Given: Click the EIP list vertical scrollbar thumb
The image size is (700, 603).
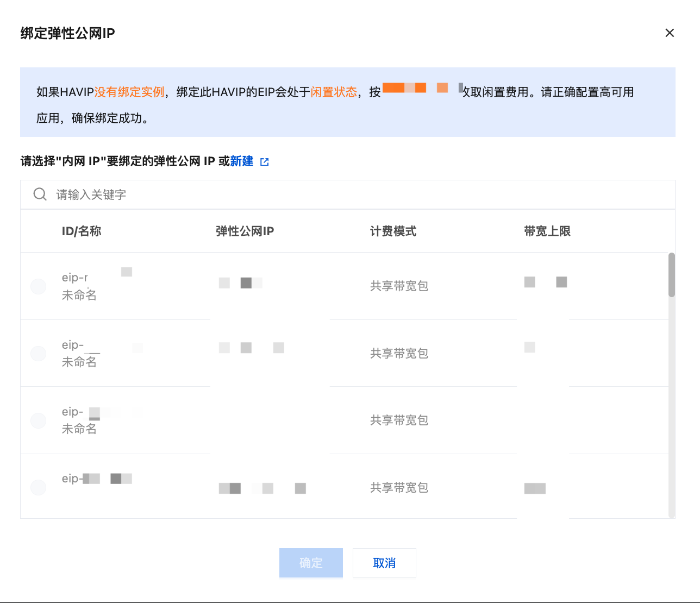Looking at the screenshot, I should tap(672, 275).
